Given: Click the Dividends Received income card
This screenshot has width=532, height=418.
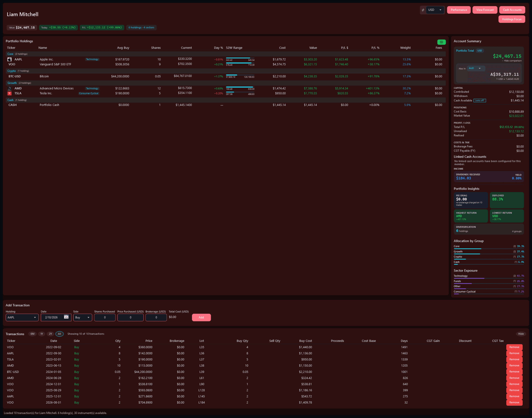Looking at the screenshot, I should coord(489,177).
